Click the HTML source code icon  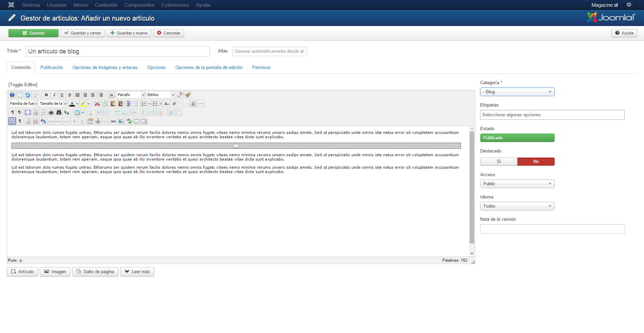43,112
